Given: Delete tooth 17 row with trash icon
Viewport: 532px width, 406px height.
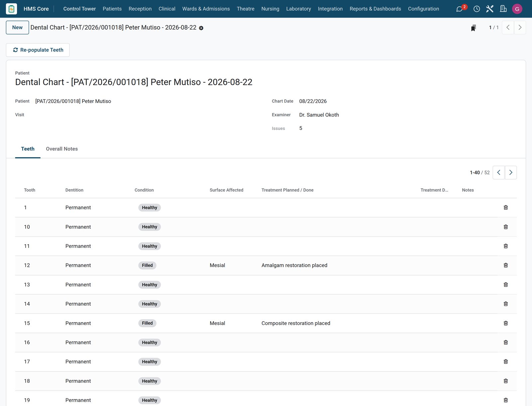Looking at the screenshot, I should [x=506, y=362].
